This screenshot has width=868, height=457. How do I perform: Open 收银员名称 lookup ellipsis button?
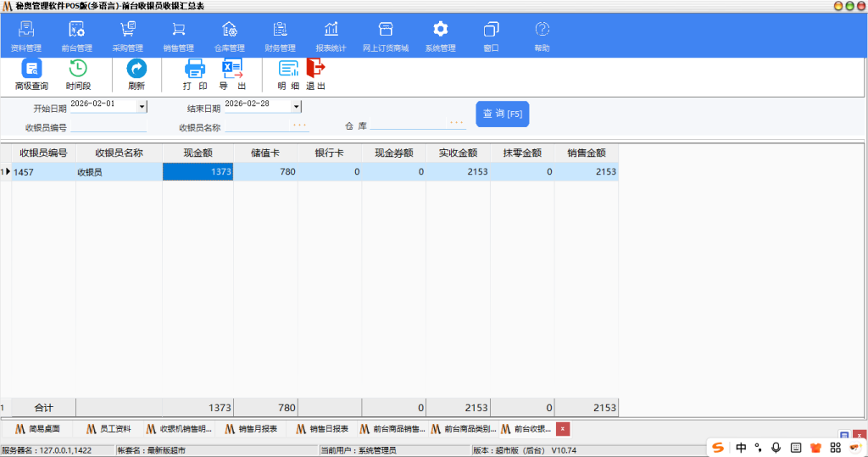pyautogui.click(x=299, y=125)
